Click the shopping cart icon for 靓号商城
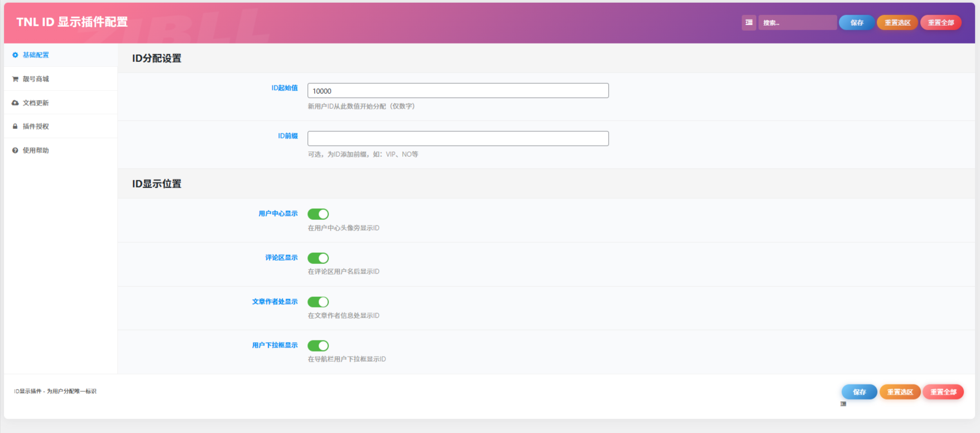Viewport: 980px width, 433px height. coord(15,79)
